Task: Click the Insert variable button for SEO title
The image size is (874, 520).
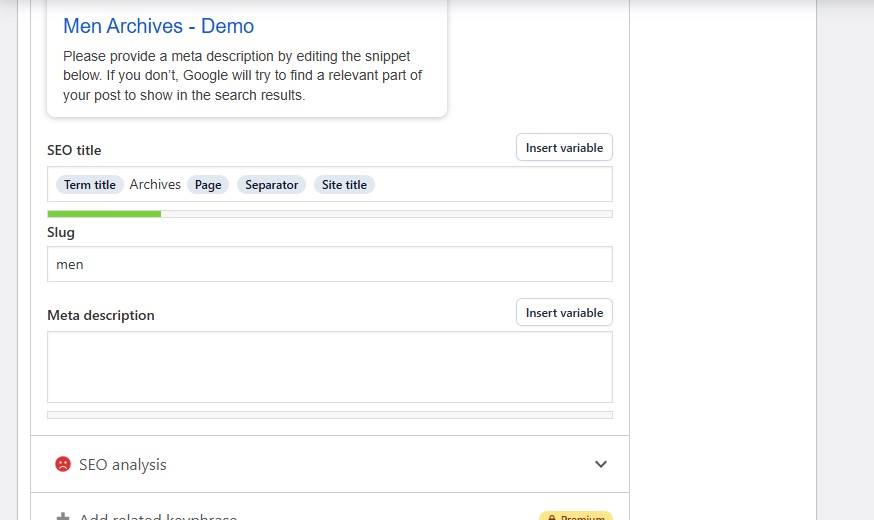Action: 564,148
